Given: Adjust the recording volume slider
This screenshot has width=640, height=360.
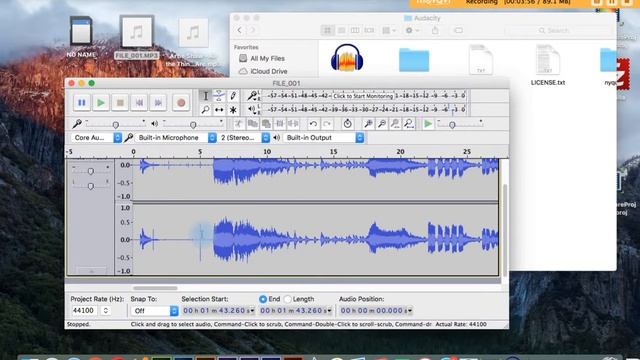Looking at the screenshot, I should (115, 124).
